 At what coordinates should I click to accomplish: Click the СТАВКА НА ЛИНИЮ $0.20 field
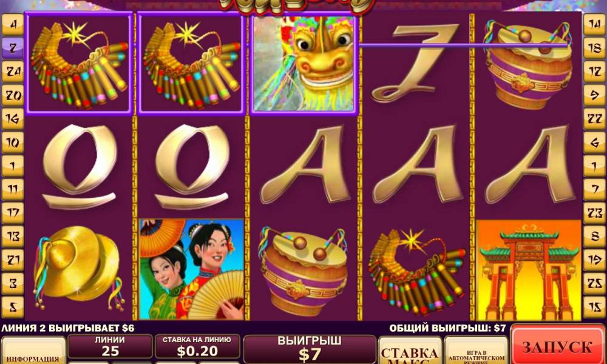click(x=197, y=346)
